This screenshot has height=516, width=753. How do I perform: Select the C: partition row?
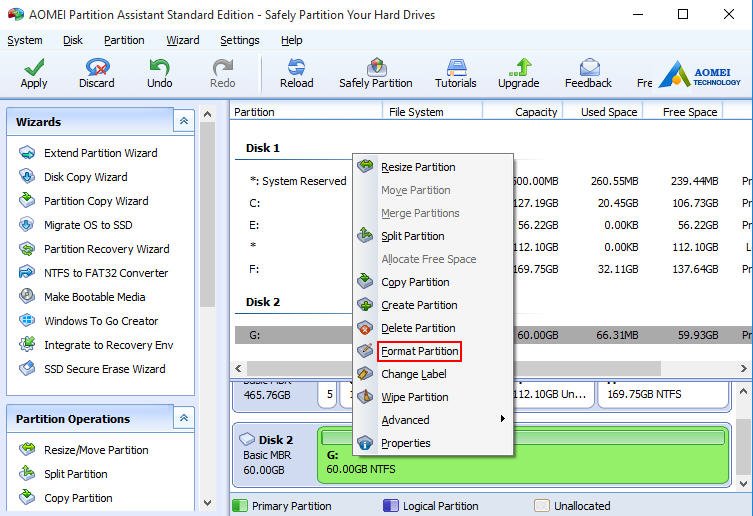coord(494,203)
